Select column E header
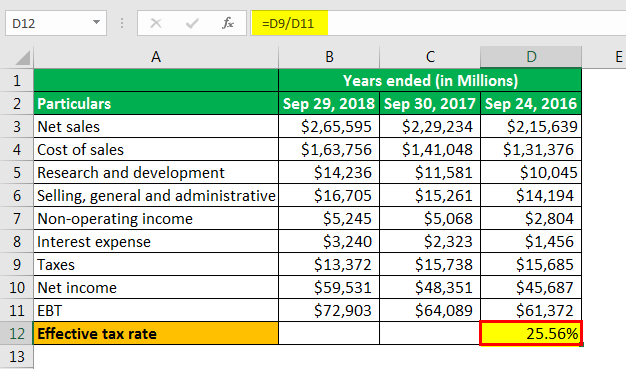The height and width of the screenshot is (369, 626). (604, 57)
